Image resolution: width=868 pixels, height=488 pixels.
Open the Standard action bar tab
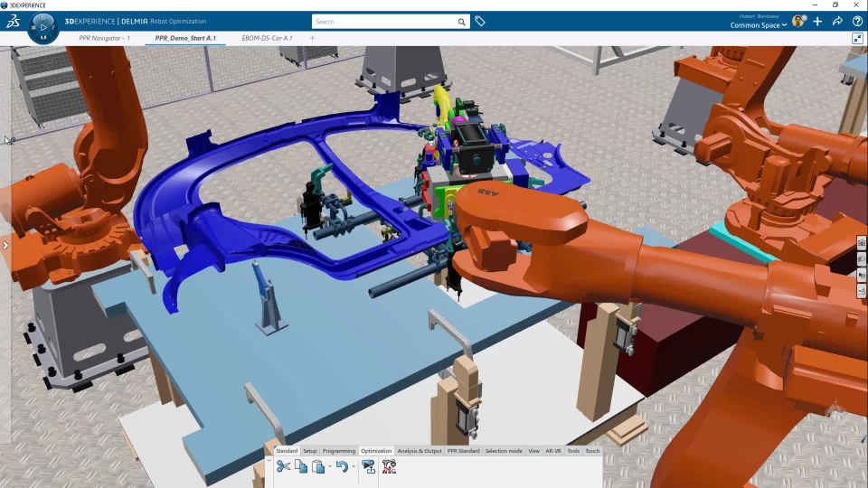pyautogui.click(x=287, y=451)
